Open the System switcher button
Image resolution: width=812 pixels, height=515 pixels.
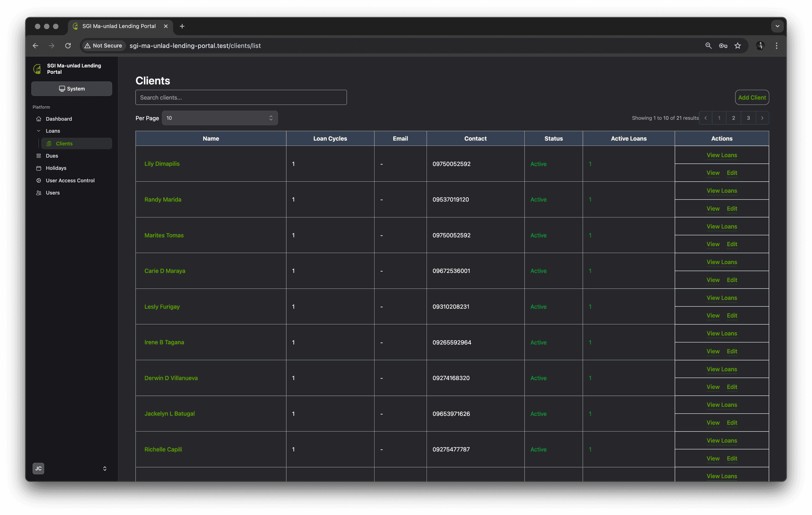tap(72, 89)
